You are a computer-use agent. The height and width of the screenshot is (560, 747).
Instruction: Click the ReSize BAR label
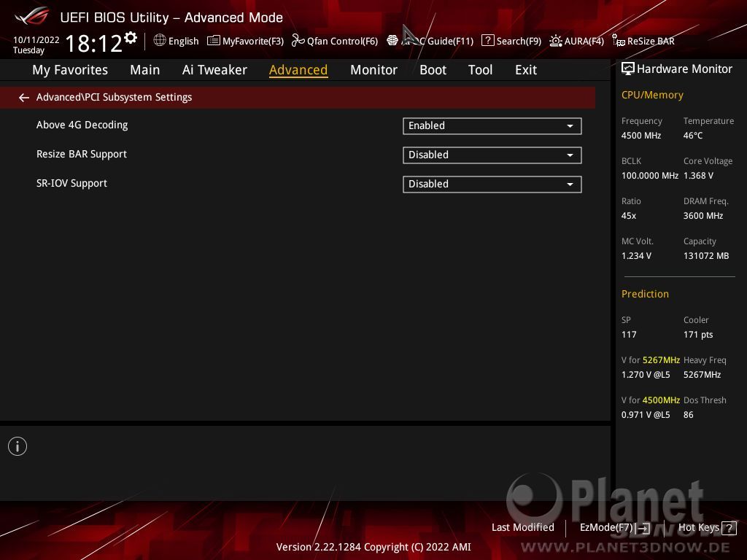[x=651, y=42]
